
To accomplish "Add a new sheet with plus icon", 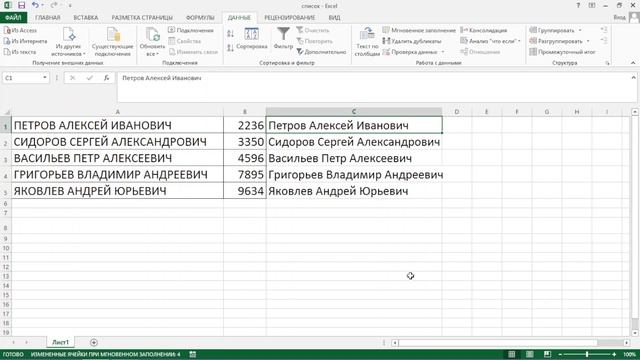I will (94, 342).
